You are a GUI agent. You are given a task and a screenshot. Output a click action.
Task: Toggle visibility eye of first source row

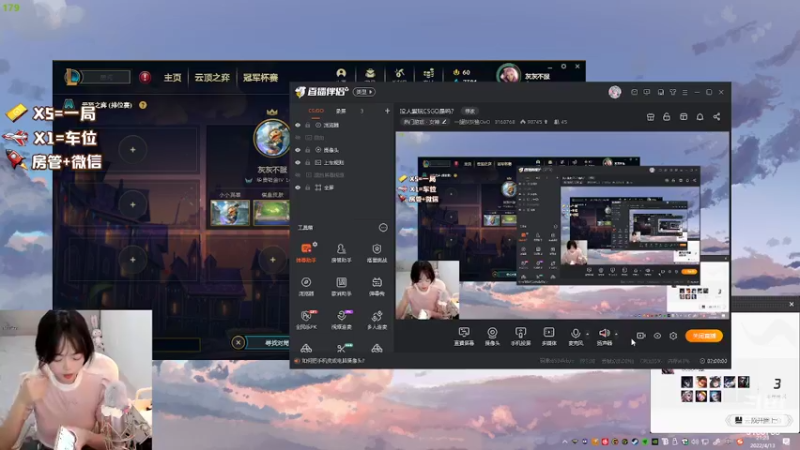coord(298,125)
